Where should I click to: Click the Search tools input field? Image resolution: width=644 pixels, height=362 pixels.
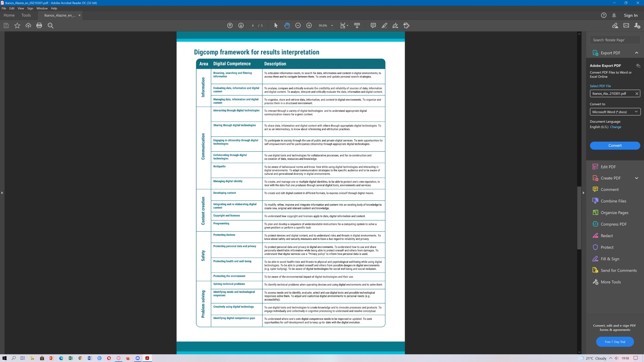614,40
